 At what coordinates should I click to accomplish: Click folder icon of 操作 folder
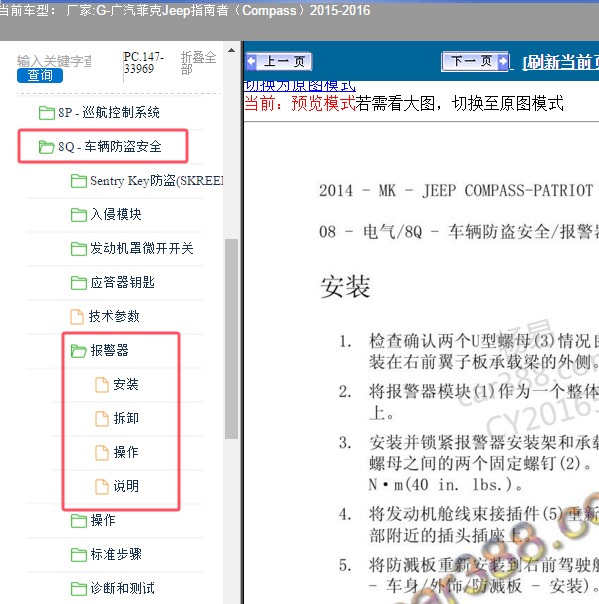pos(79,521)
